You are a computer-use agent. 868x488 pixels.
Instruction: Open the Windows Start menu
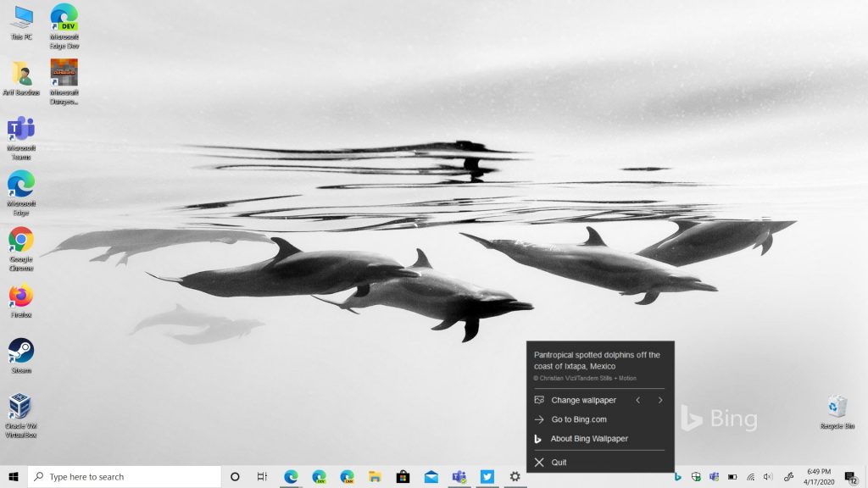[x=14, y=477]
